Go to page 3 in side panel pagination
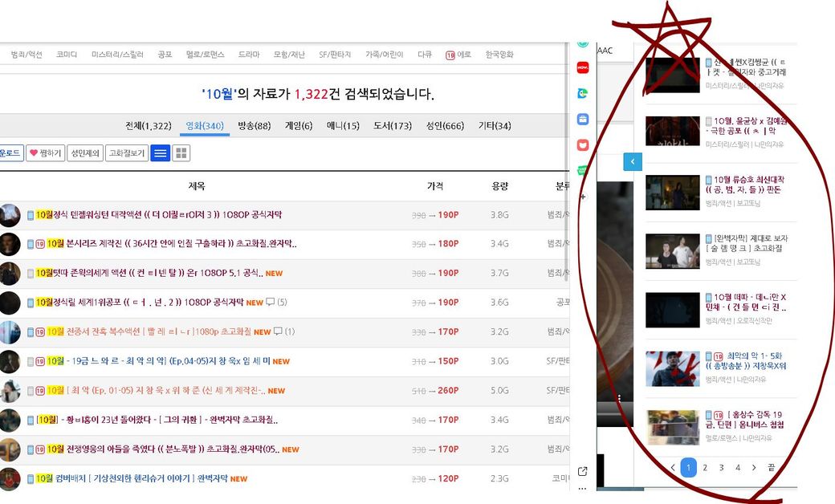The image size is (835, 504). (x=721, y=467)
